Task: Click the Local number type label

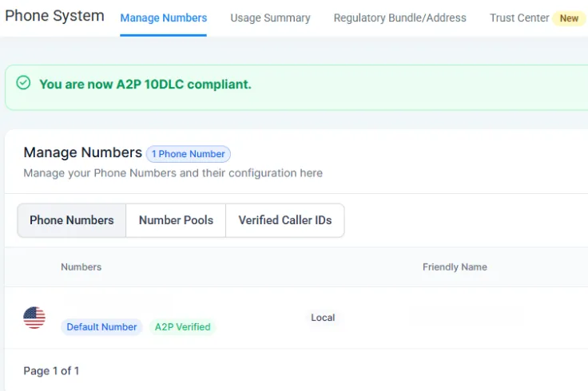Action: point(323,318)
